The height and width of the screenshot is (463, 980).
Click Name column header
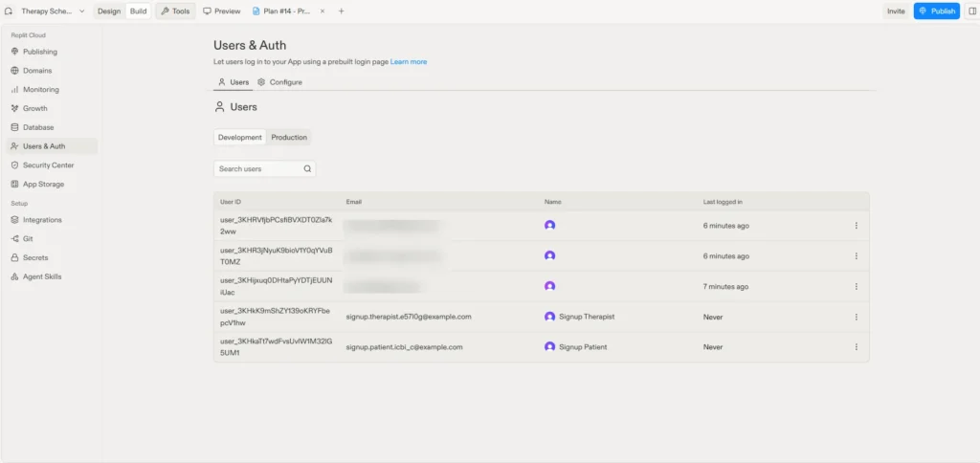pos(552,202)
